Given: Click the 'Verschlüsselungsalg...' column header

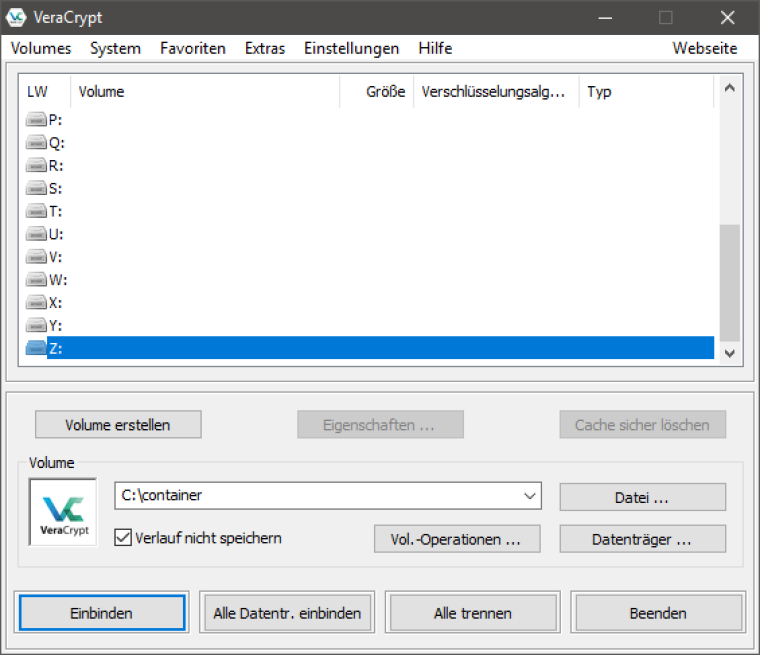Looking at the screenshot, I should point(496,91).
